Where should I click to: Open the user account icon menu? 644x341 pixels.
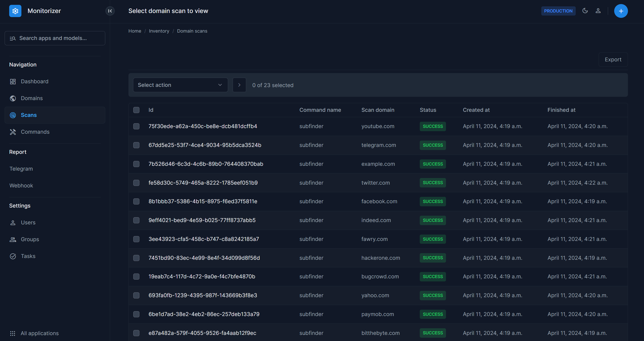pyautogui.click(x=598, y=11)
